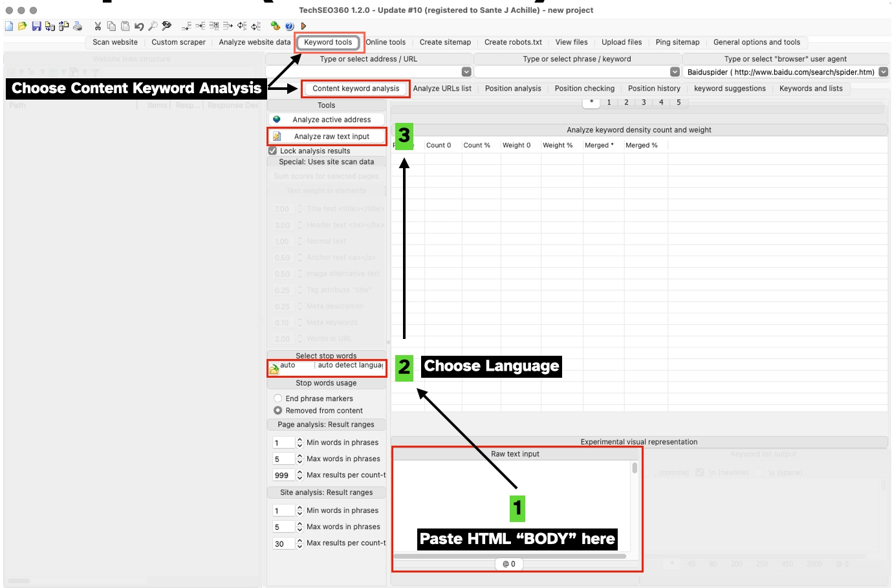Open the Analyze URLs list sub-tab
Image resolution: width=892 pixels, height=588 pixels.
tap(442, 89)
